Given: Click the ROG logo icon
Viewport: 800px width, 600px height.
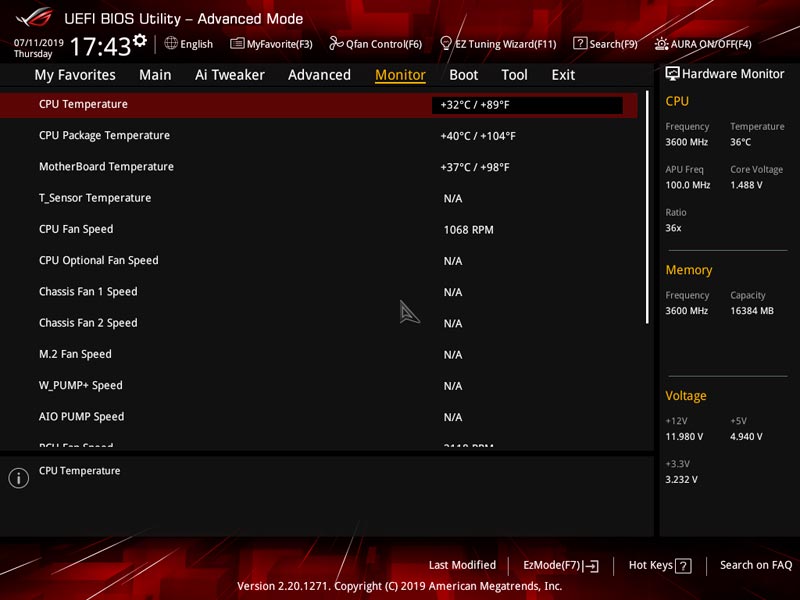Looking at the screenshot, I should [34, 17].
